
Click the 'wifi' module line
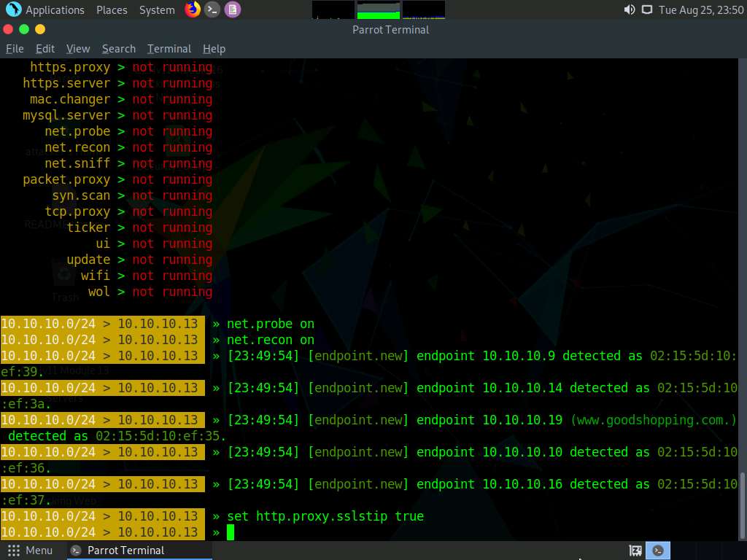point(146,276)
